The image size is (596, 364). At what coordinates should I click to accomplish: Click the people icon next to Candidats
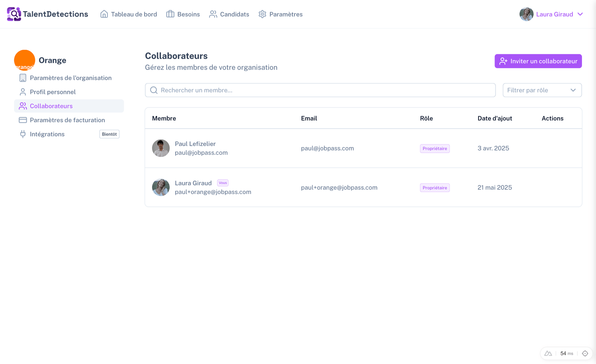213,14
